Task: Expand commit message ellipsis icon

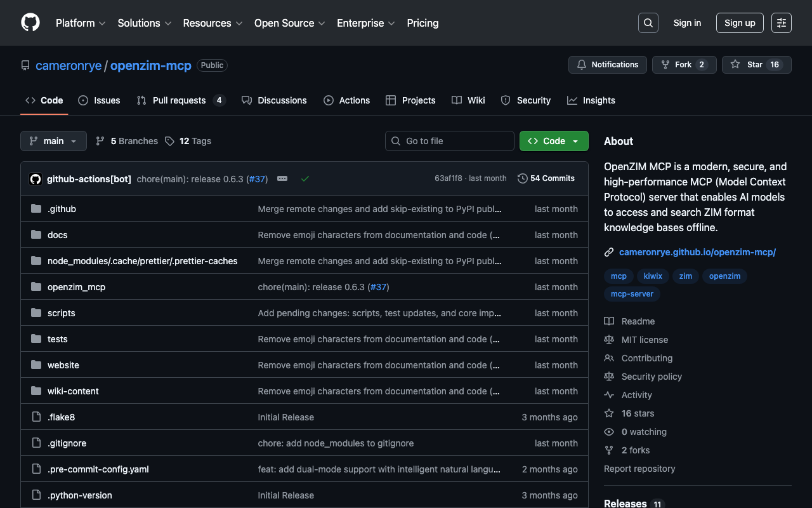Action: click(x=282, y=179)
